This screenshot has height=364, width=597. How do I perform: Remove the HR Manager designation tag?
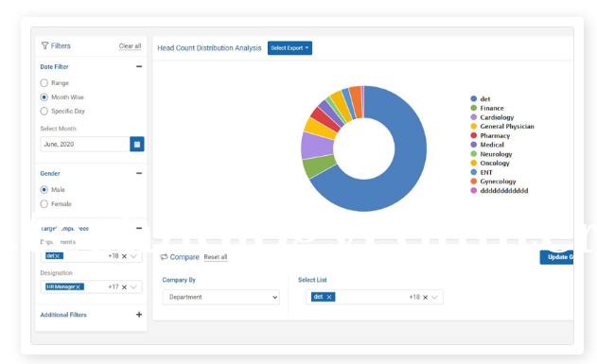[78, 286]
